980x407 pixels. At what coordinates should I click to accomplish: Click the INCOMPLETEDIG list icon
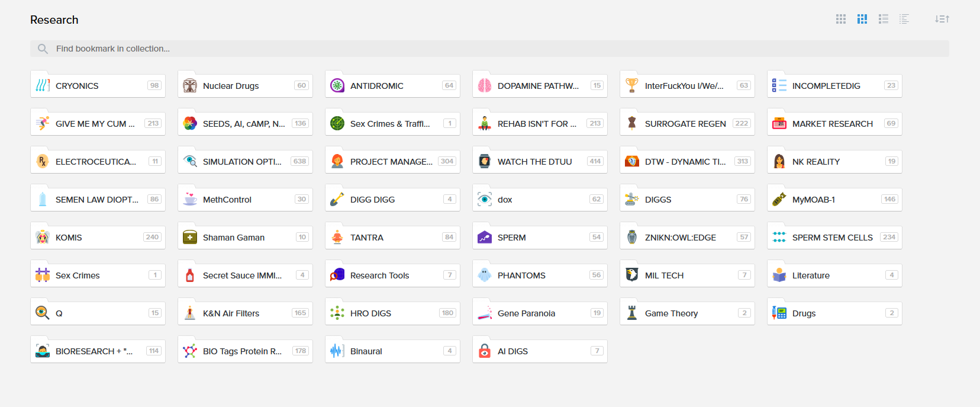click(x=779, y=86)
